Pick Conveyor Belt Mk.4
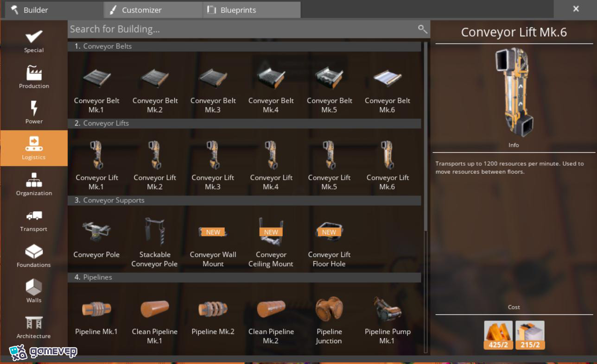This screenshot has height=364, width=597. click(x=271, y=87)
